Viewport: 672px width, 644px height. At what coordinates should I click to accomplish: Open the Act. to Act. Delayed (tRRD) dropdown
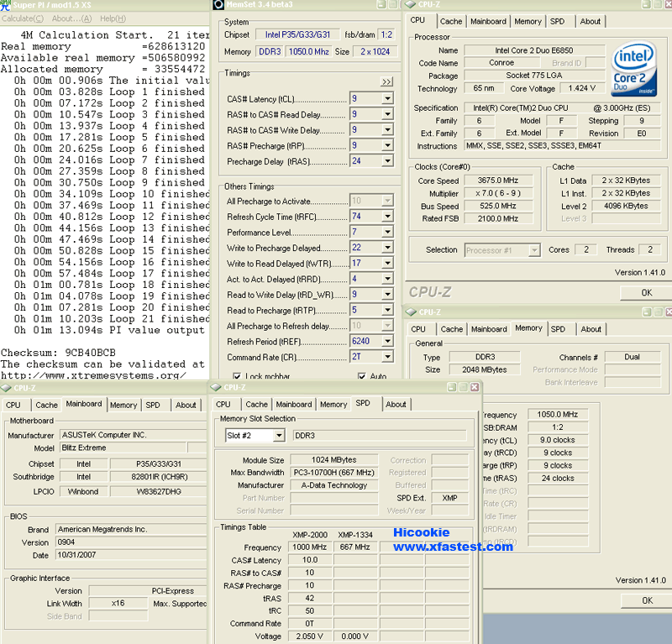click(x=387, y=279)
